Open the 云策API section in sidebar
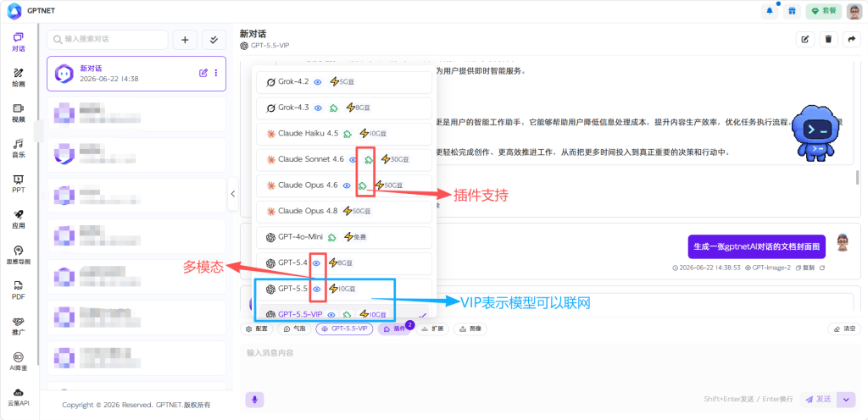The width and height of the screenshot is (868, 420). 19,397
